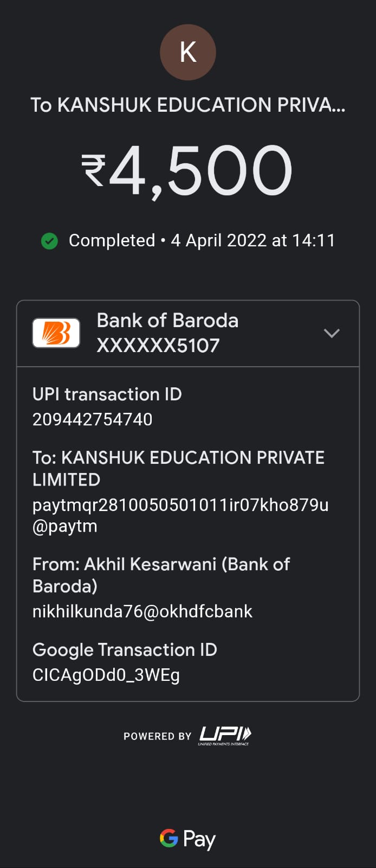Click the paytmqr recipient UPI address
Screen dimensions: 376x868
[180, 515]
